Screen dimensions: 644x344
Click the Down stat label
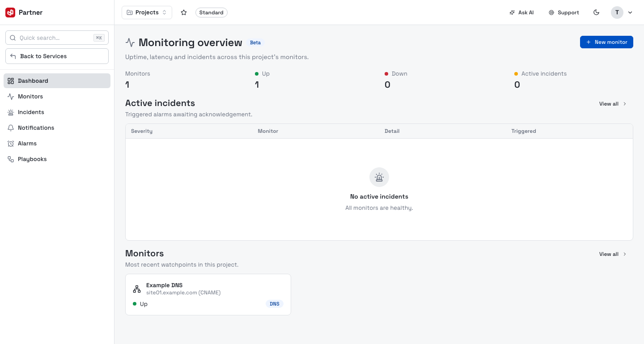pos(399,74)
